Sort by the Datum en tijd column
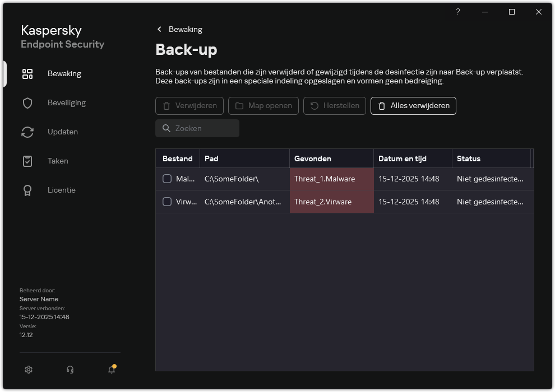555x392 pixels. [x=412, y=158]
